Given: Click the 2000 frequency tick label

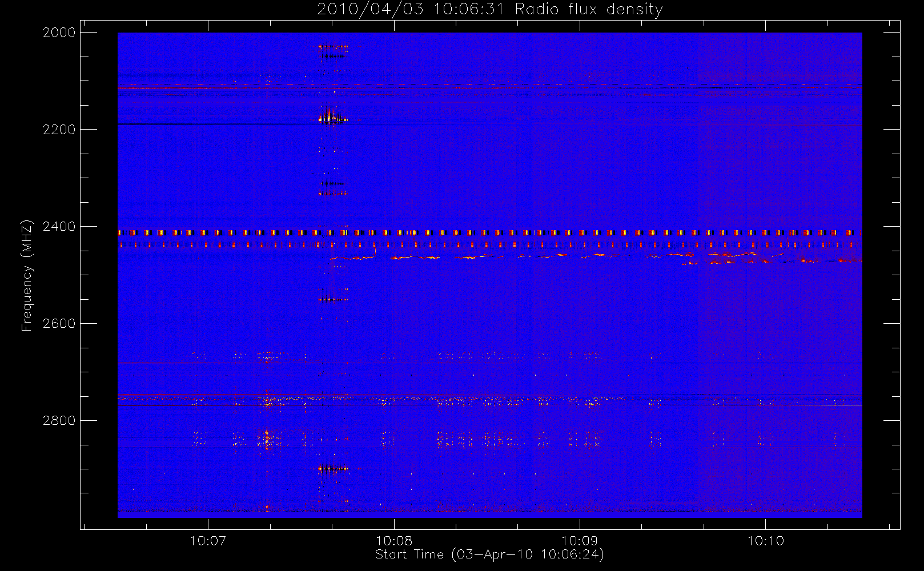Looking at the screenshot, I should (59, 33).
